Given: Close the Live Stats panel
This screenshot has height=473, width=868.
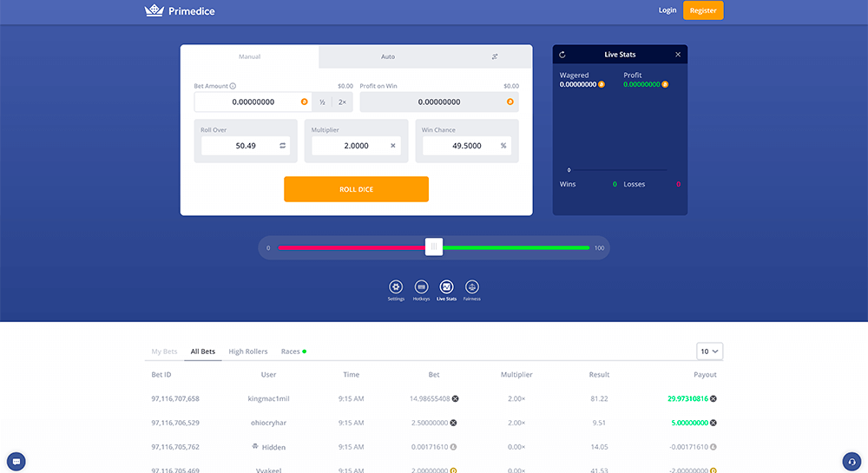Looking at the screenshot, I should 678,55.
